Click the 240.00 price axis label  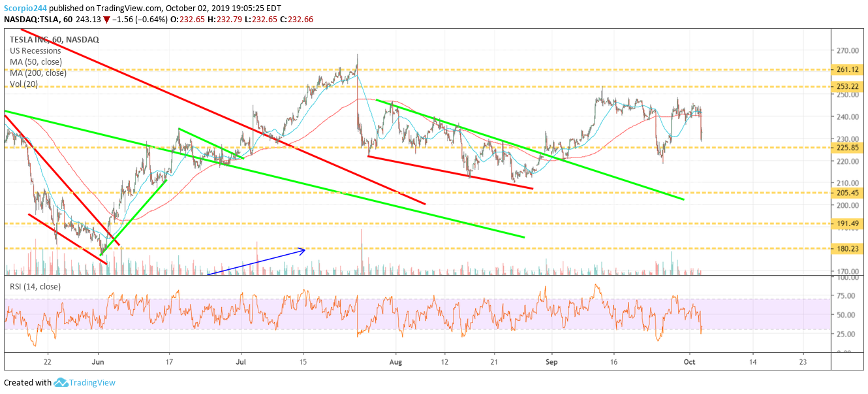pos(848,117)
